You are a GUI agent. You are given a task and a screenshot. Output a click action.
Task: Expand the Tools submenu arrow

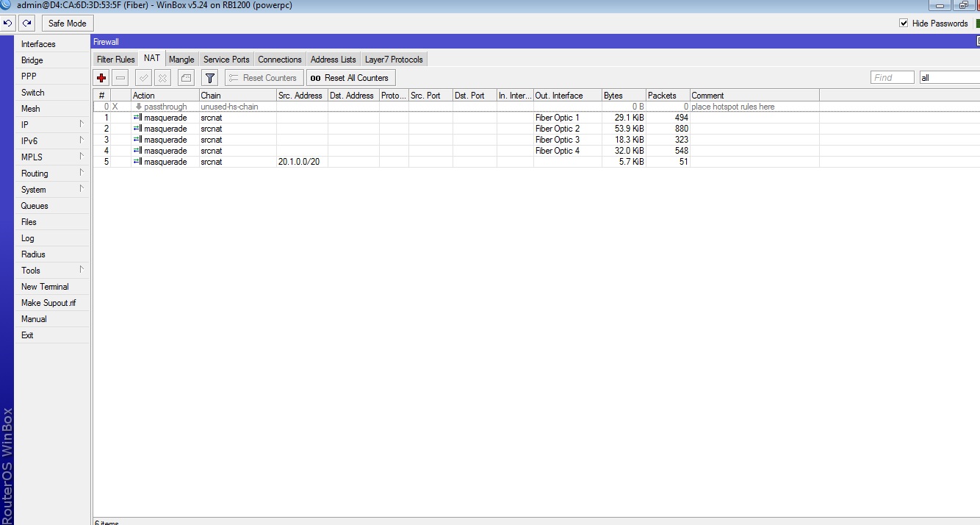coord(82,270)
